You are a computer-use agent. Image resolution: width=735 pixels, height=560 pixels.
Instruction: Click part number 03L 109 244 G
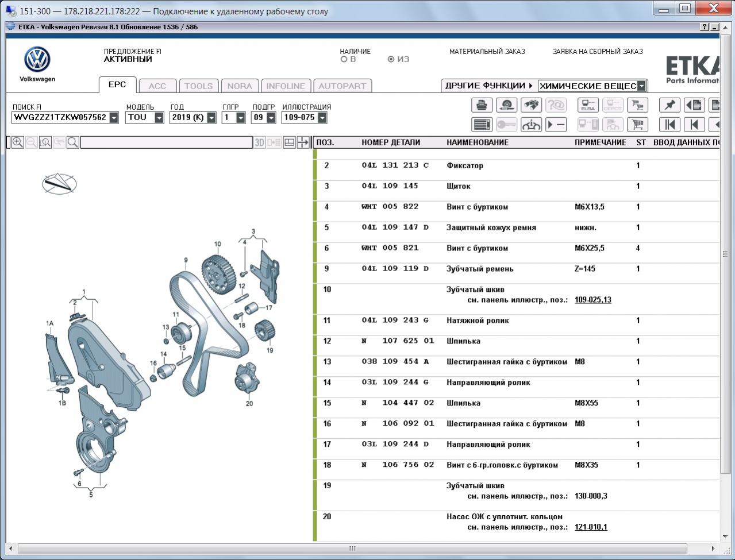click(395, 383)
